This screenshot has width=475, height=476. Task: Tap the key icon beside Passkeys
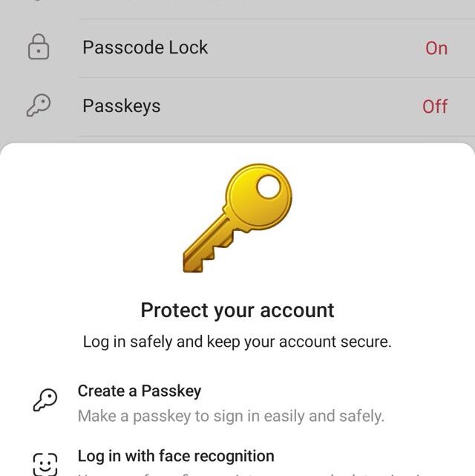38,106
